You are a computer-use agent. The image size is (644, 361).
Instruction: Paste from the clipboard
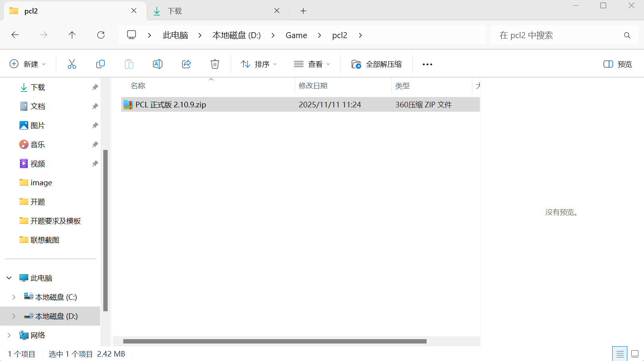[129, 64]
